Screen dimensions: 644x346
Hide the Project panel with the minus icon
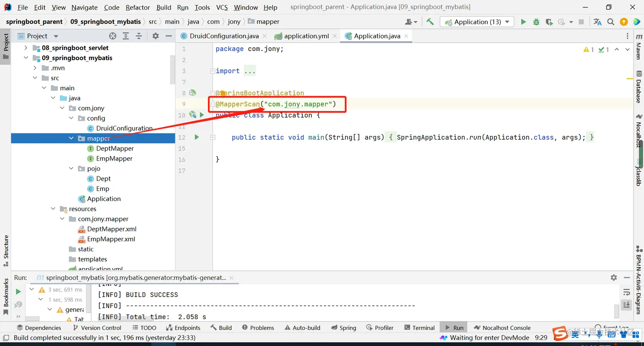[169, 36]
